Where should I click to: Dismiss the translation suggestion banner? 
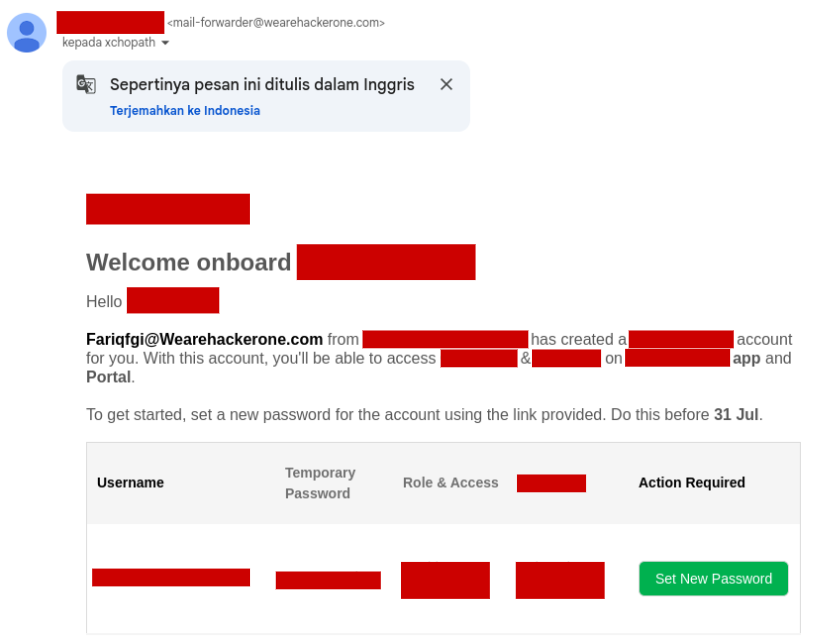[x=446, y=85]
